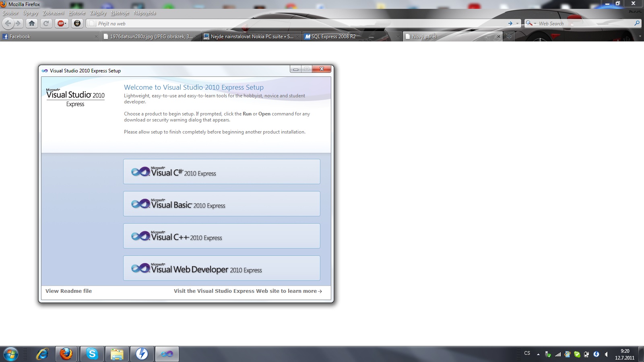Open the Windows Start menu orb
Viewport: 644px width, 362px height.
pos(11,354)
